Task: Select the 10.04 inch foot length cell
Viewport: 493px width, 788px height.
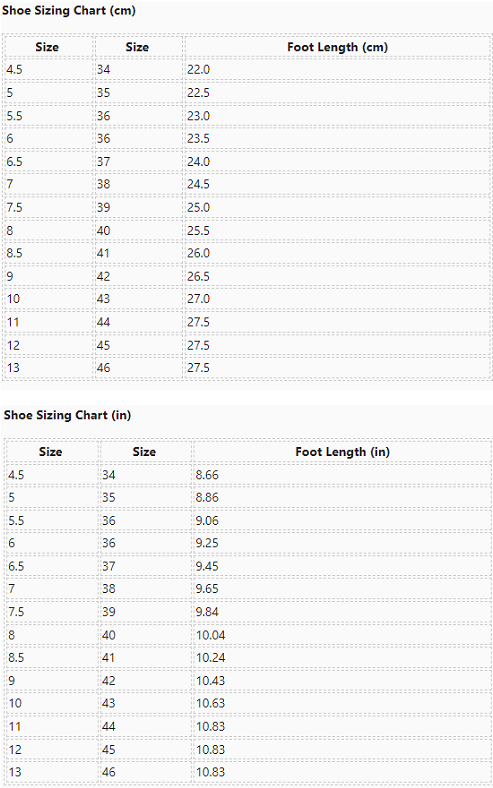Action: 342,635
